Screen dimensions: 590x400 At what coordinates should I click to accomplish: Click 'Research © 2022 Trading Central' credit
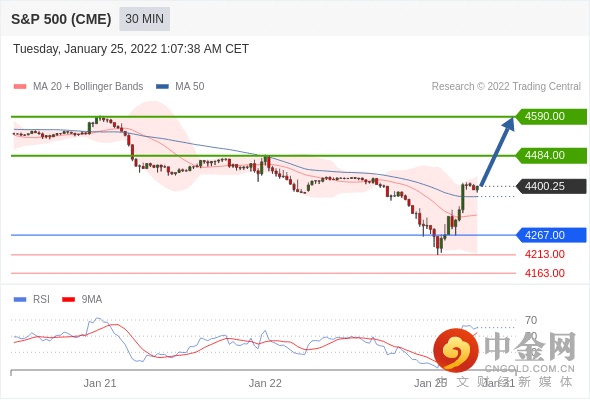(506, 87)
